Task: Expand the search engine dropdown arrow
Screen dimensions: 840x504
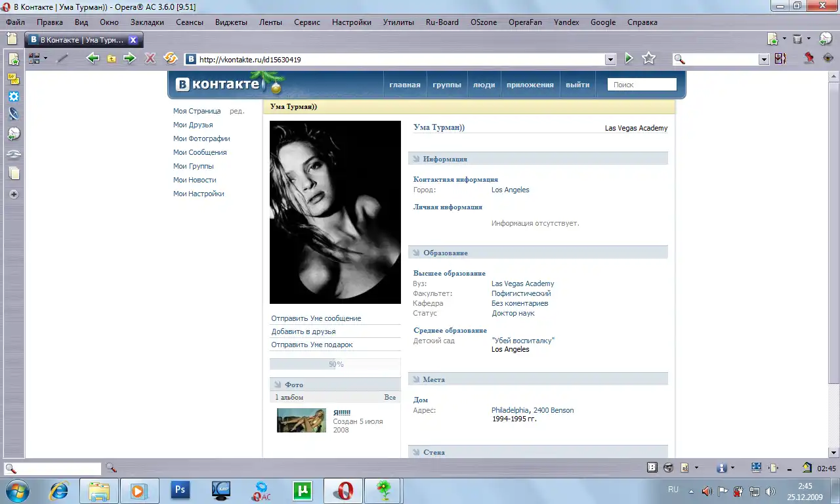Action: [x=764, y=59]
